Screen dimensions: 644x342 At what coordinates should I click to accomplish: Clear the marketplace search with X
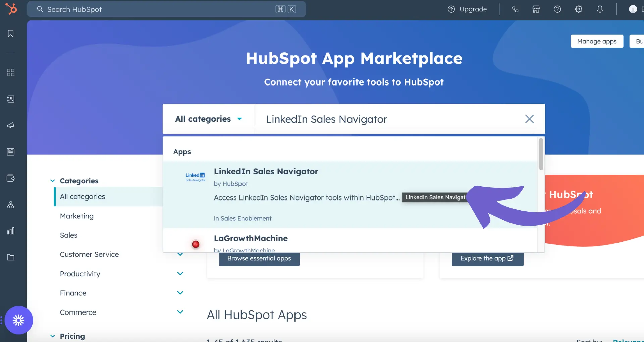click(529, 119)
